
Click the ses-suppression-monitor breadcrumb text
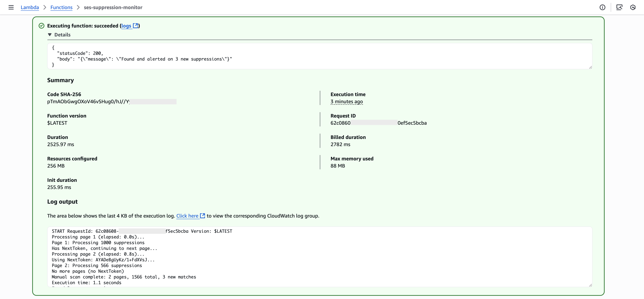tap(113, 7)
